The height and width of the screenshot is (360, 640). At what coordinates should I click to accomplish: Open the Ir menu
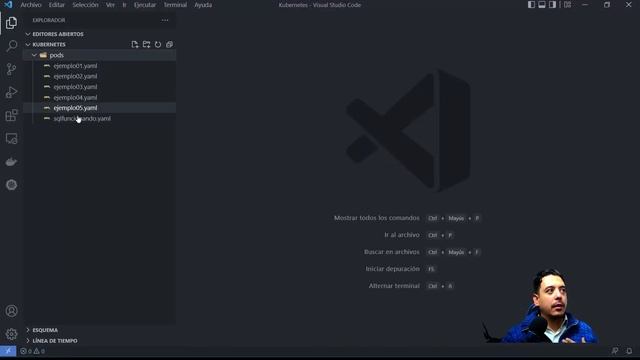[x=124, y=5]
